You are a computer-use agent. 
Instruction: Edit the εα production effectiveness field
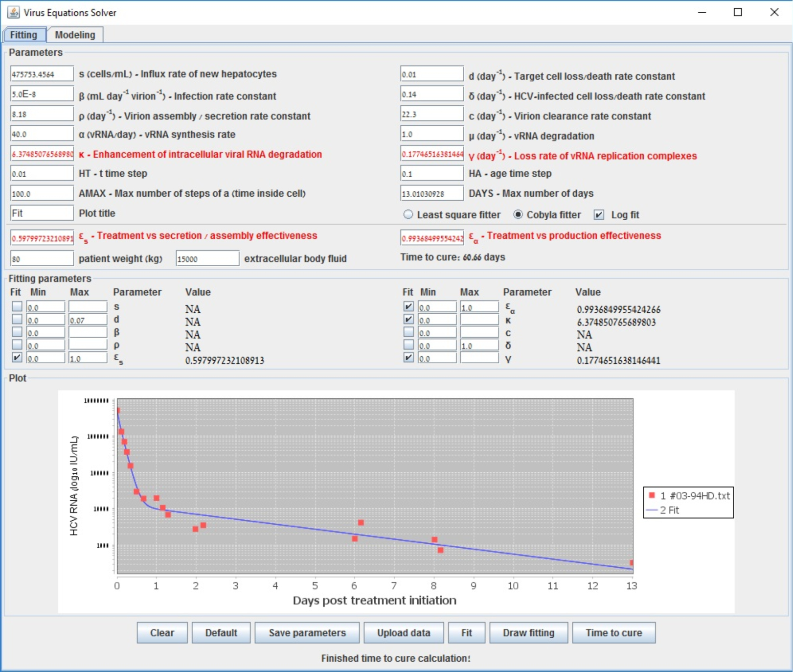[x=432, y=238]
